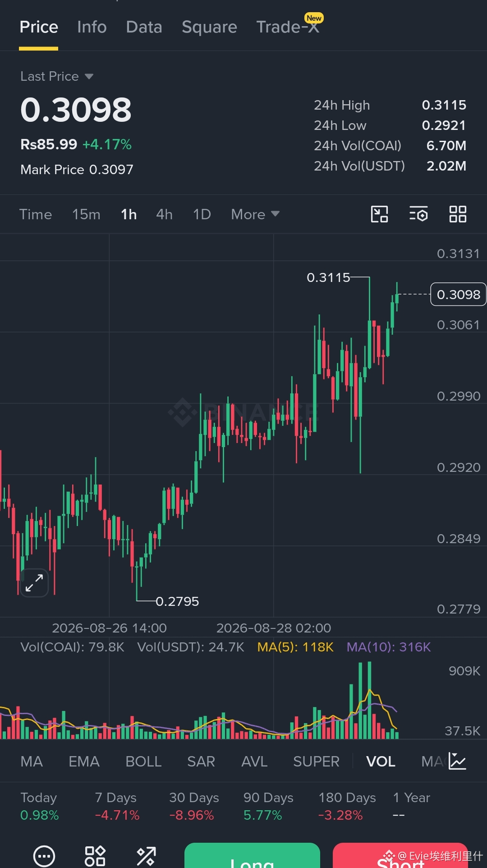Image resolution: width=487 pixels, height=868 pixels.
Task: Tap the 24h Low value 0.2921
Action: [444, 125]
